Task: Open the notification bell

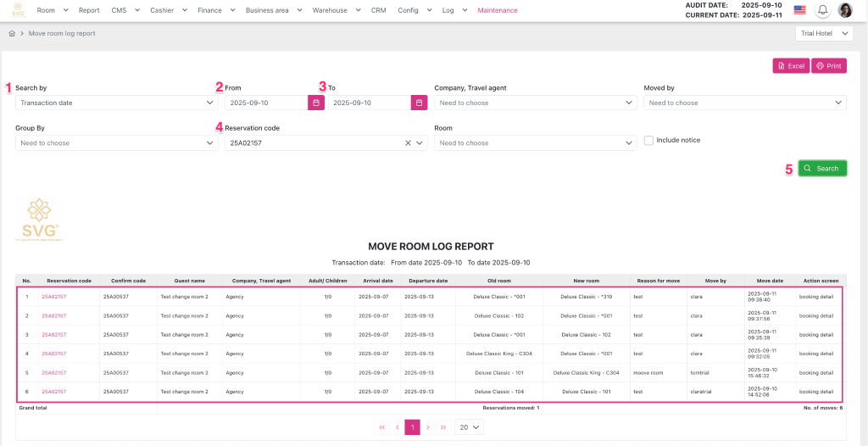Action: tap(822, 10)
